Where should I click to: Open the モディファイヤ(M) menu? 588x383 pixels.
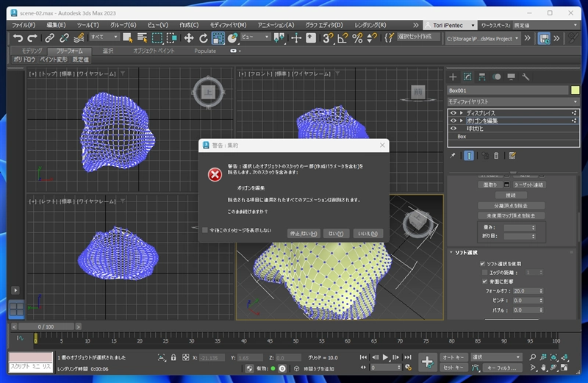coord(228,25)
